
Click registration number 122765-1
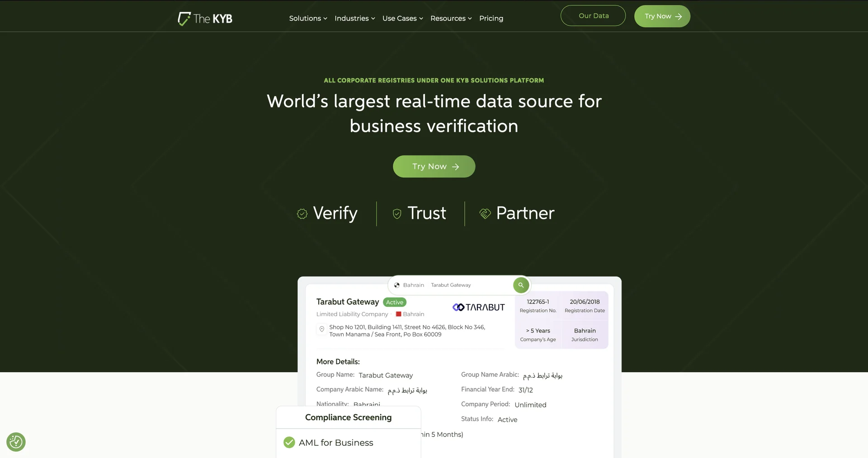click(538, 302)
